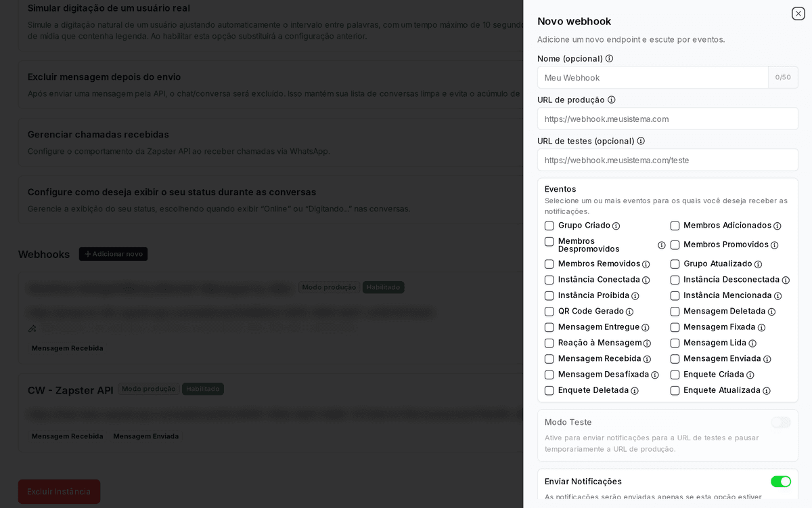This screenshot has height=508, width=812.
Task: Click the Adicionar novo webhook button
Action: (x=113, y=254)
